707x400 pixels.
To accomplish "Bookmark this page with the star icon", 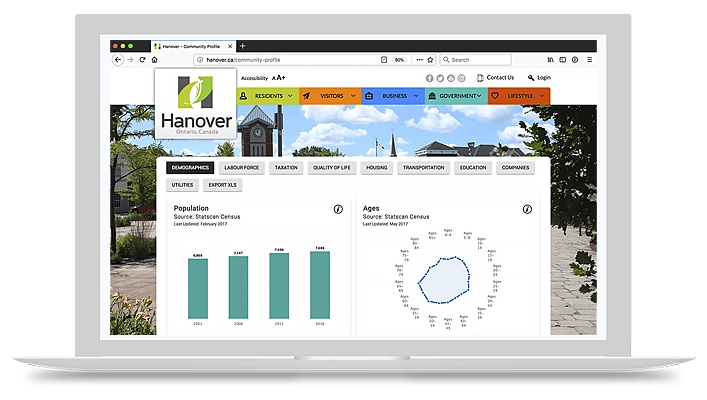I will pos(430,60).
